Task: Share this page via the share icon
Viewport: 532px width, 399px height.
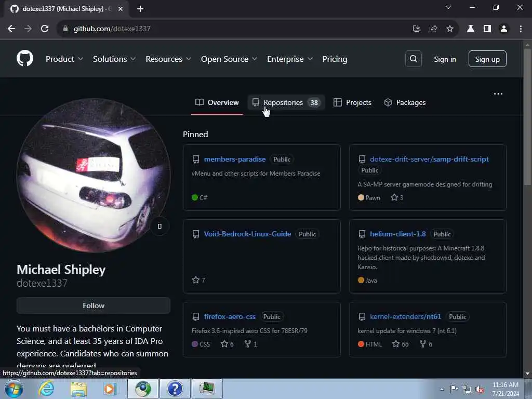Action: tap(433, 29)
